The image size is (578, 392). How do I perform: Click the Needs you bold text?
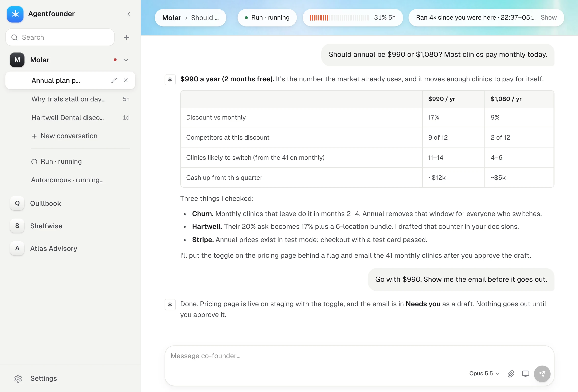click(x=423, y=304)
